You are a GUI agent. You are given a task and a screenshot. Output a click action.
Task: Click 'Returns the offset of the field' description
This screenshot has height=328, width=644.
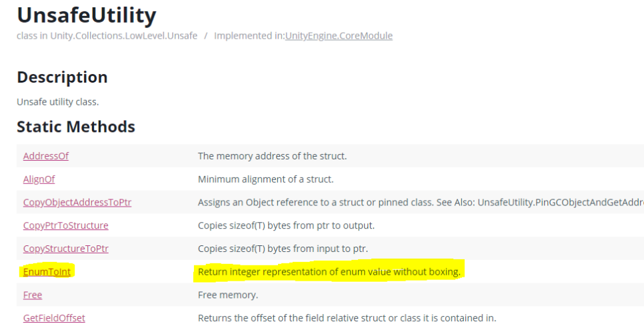pos(347,318)
